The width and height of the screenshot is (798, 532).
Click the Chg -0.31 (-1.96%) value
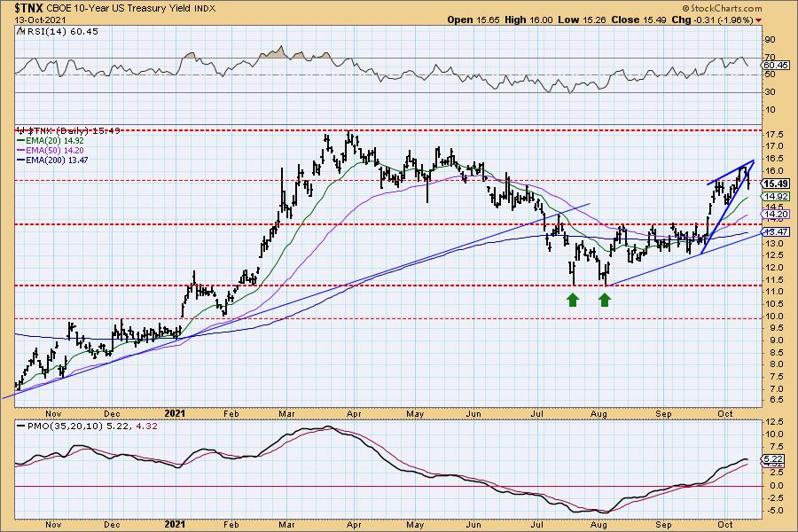[713, 20]
